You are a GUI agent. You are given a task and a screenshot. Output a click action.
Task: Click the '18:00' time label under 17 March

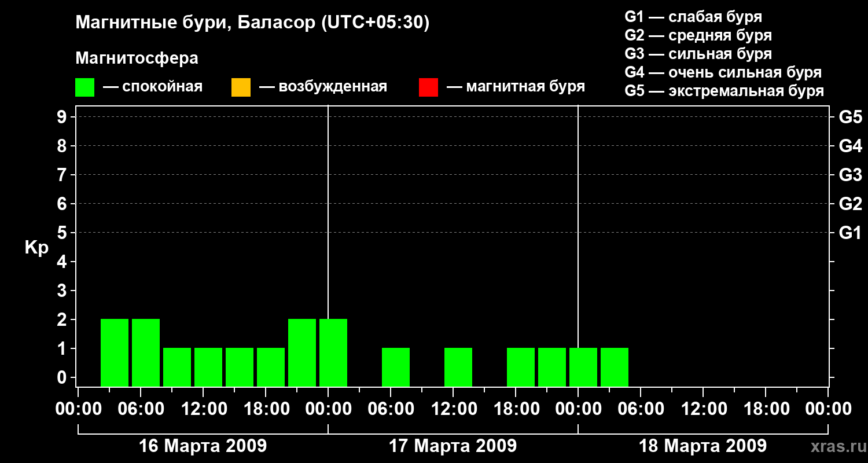pyautogui.click(x=516, y=409)
